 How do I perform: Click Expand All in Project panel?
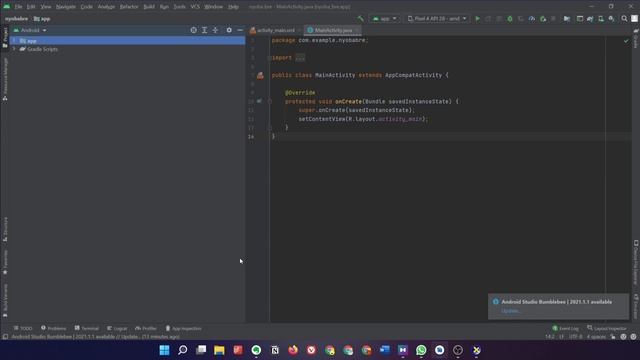tap(204, 30)
